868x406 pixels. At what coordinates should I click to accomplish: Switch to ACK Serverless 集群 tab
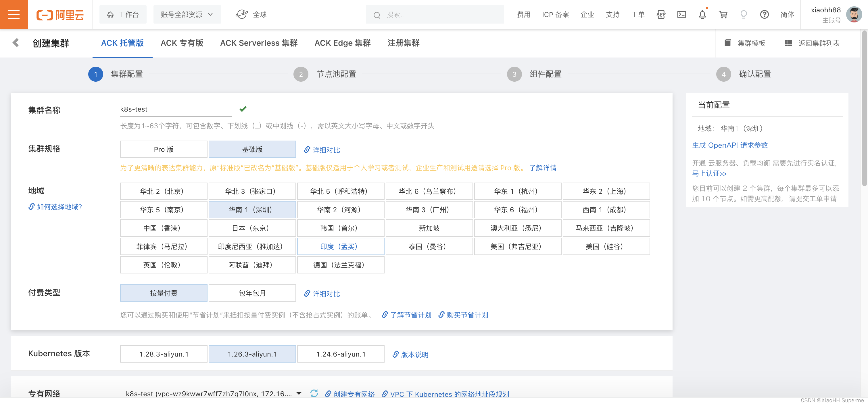[259, 43]
